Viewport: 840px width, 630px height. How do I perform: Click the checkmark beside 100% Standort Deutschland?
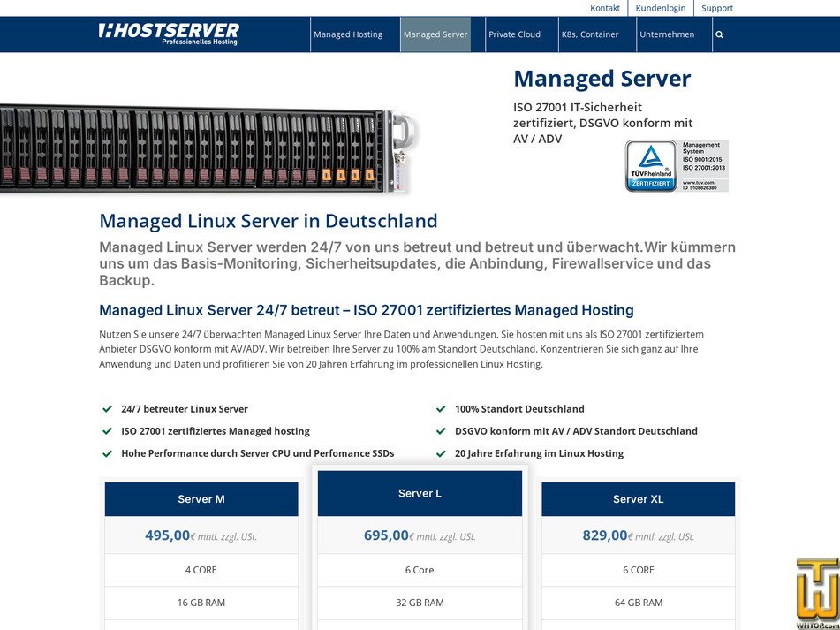click(x=441, y=409)
